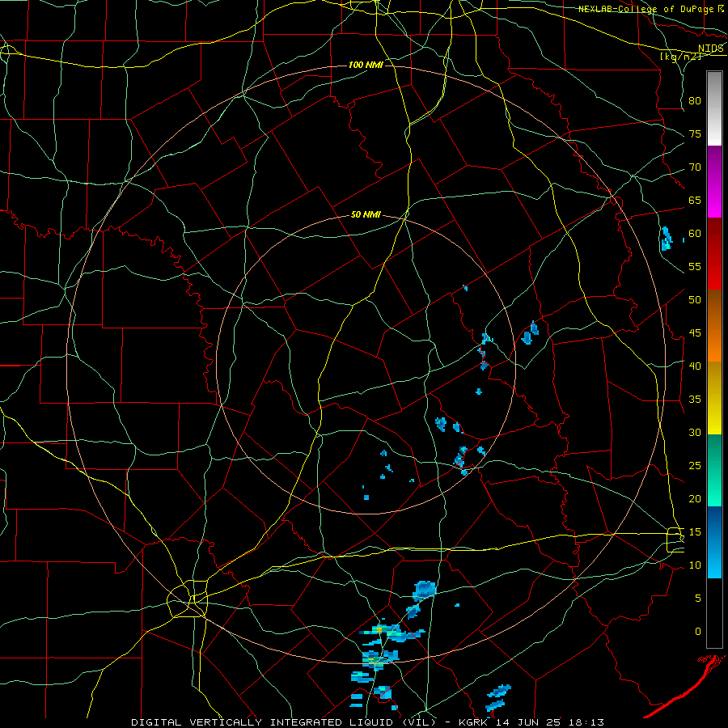Click the 14 JUN 25 date in the caption
Image resolution: width=728 pixels, height=728 pixels.
[x=527, y=722]
